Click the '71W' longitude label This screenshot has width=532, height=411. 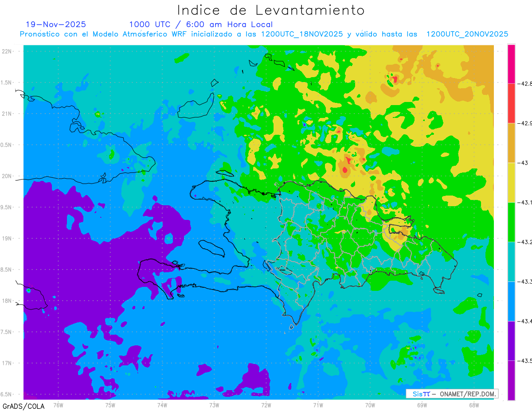(x=318, y=405)
